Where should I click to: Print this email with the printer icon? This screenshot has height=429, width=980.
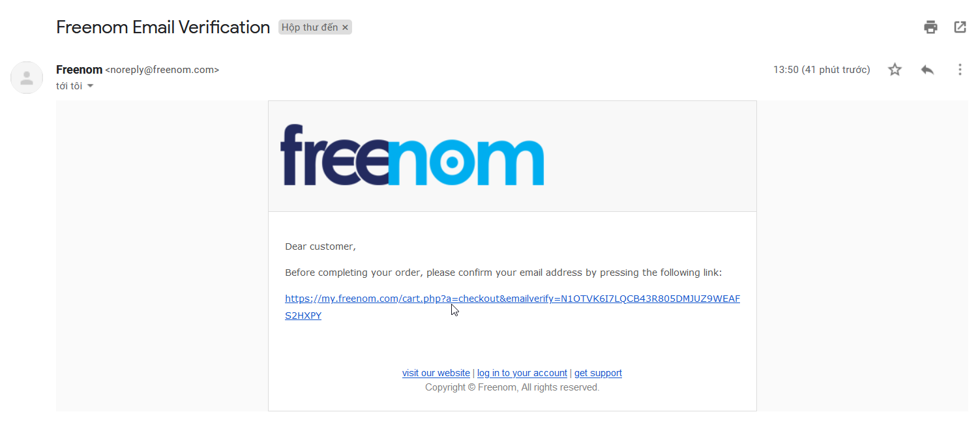930,27
